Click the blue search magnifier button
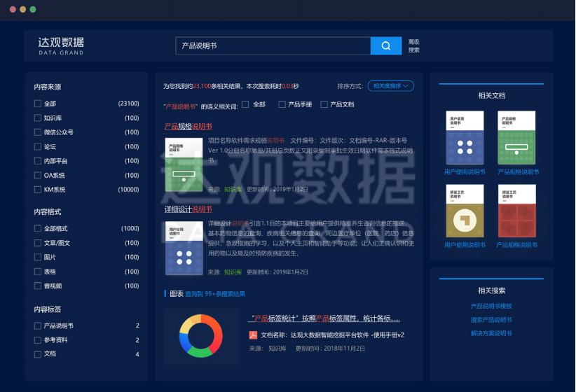This screenshot has width=576, height=392. [385, 45]
